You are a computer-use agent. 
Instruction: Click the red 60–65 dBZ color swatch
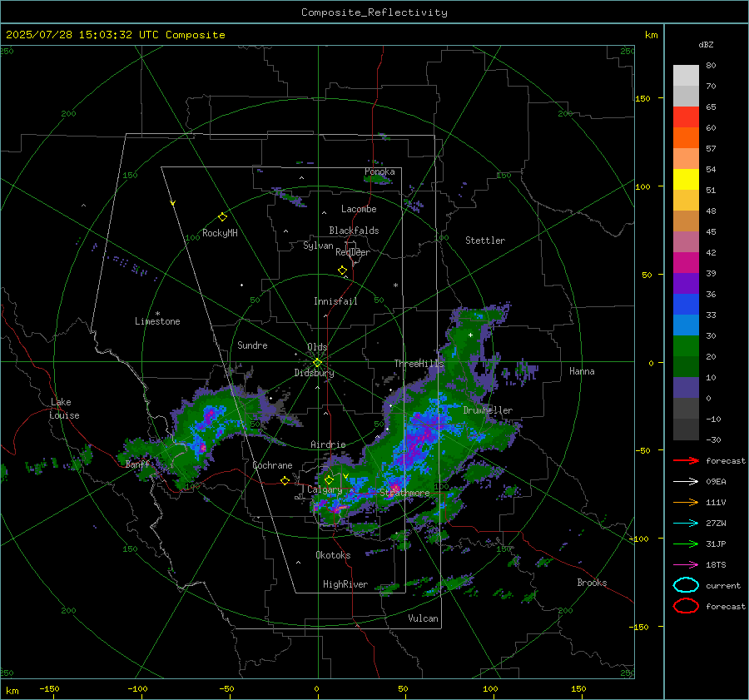[686, 117]
